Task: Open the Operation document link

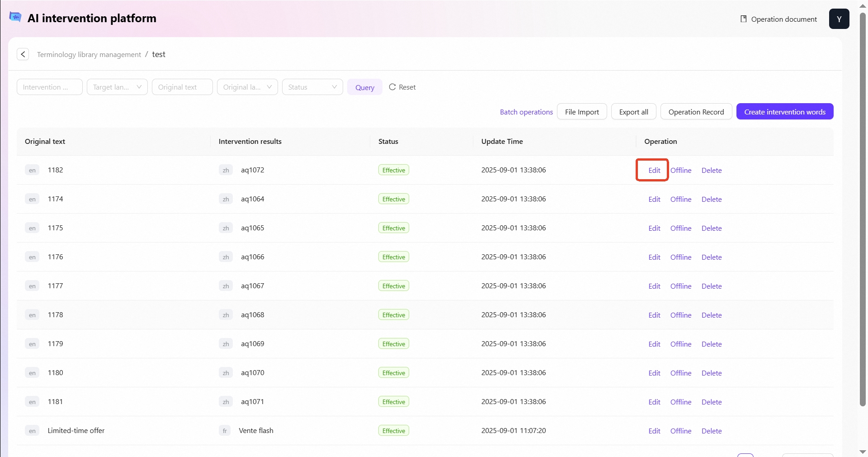Action: click(x=778, y=19)
